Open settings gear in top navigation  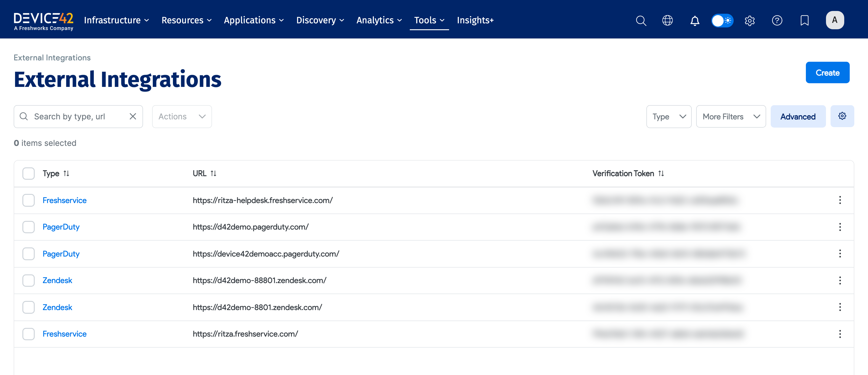(x=750, y=21)
